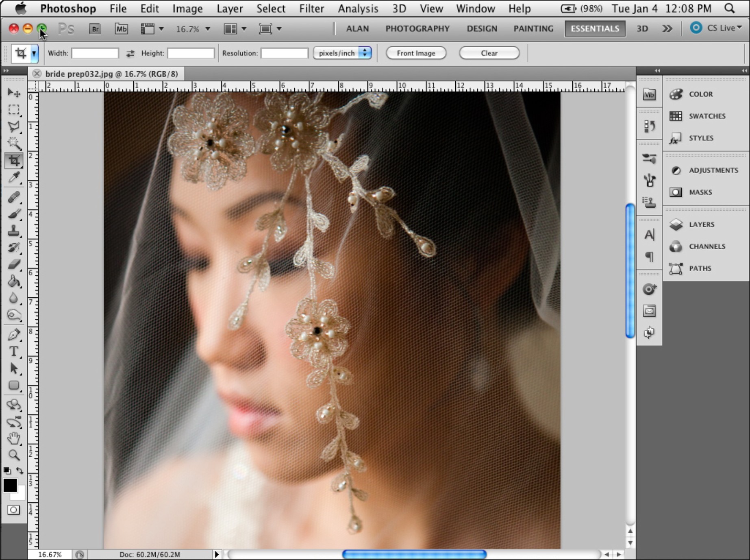Open the Paragraph panel icon

[649, 257]
